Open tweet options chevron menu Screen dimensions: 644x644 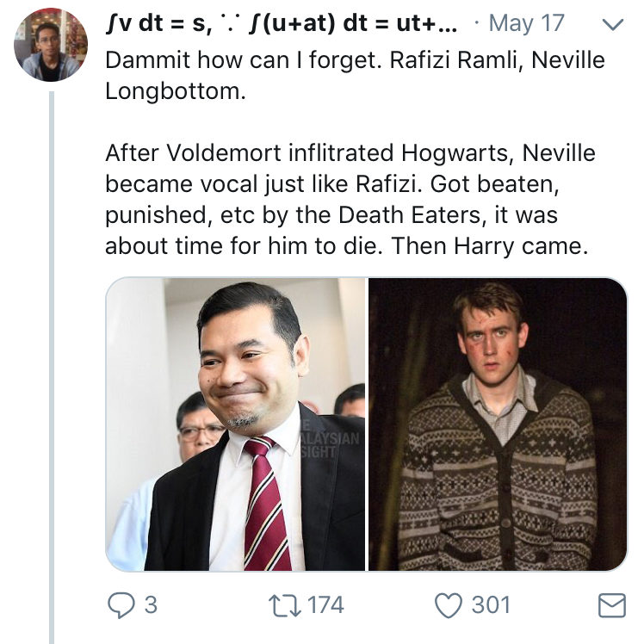(x=610, y=26)
